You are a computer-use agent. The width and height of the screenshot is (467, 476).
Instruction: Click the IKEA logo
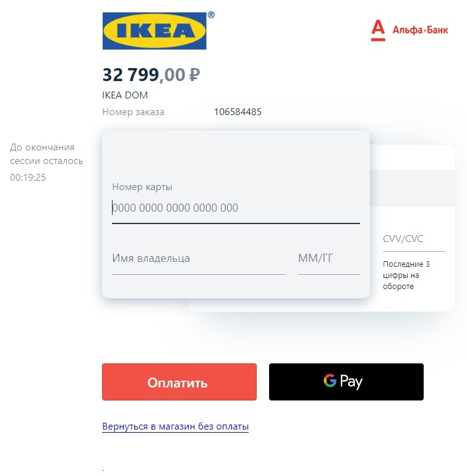click(154, 31)
